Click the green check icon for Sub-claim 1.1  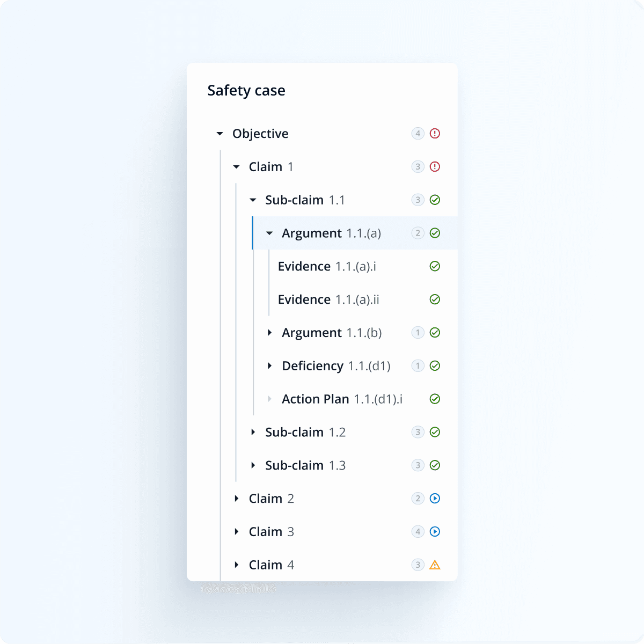point(435,200)
